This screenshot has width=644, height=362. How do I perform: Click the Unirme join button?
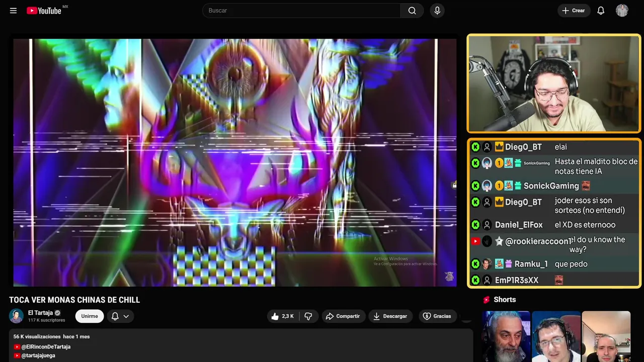pyautogui.click(x=90, y=316)
